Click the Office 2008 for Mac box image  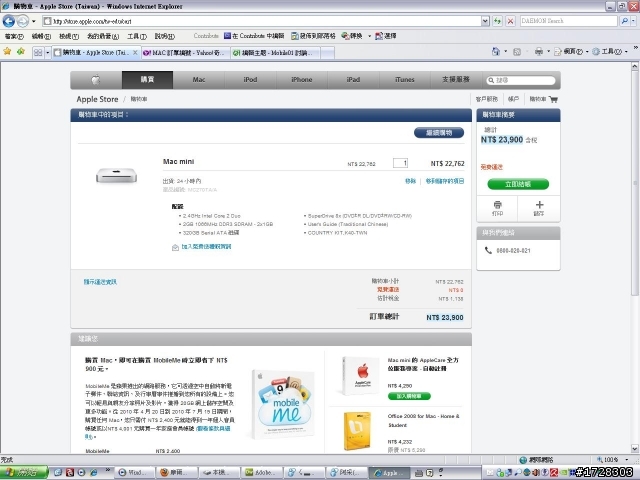point(357,431)
